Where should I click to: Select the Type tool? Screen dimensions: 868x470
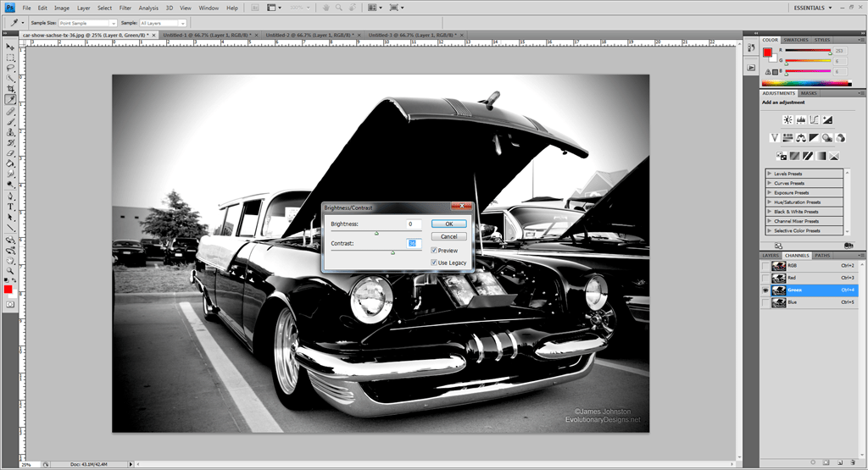tap(10, 206)
